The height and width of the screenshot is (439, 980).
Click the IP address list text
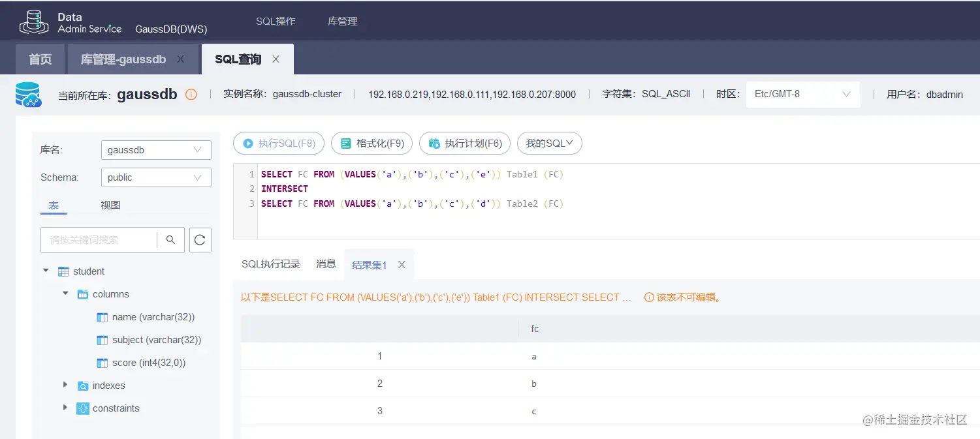(472, 95)
